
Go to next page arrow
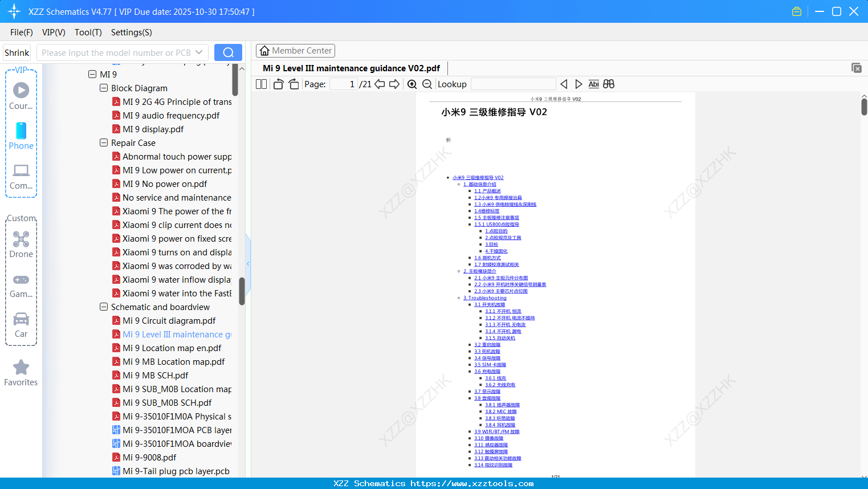click(x=394, y=84)
